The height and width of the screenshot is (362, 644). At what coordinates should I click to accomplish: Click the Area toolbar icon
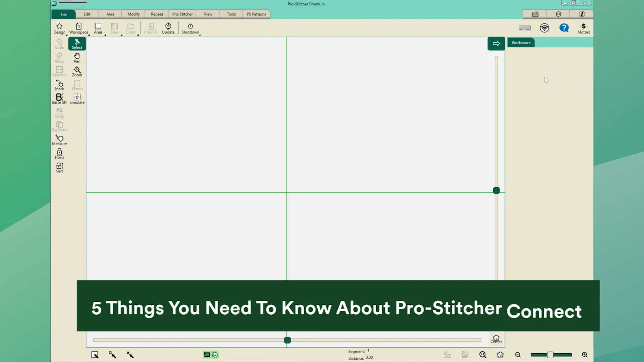coord(98,28)
